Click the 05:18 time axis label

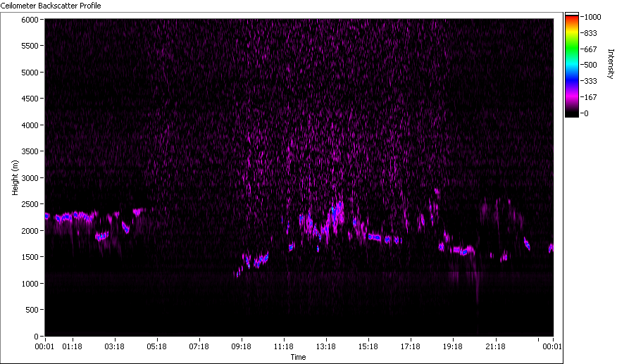pos(157,346)
